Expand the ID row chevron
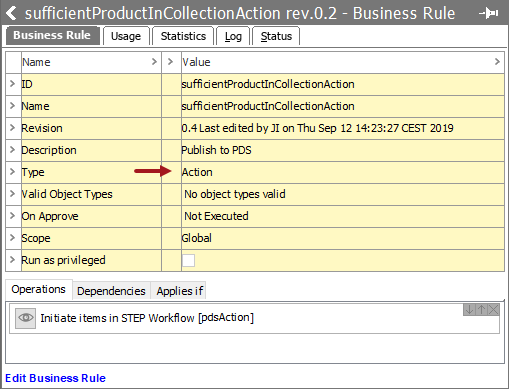This screenshot has width=509, height=389. (13, 84)
